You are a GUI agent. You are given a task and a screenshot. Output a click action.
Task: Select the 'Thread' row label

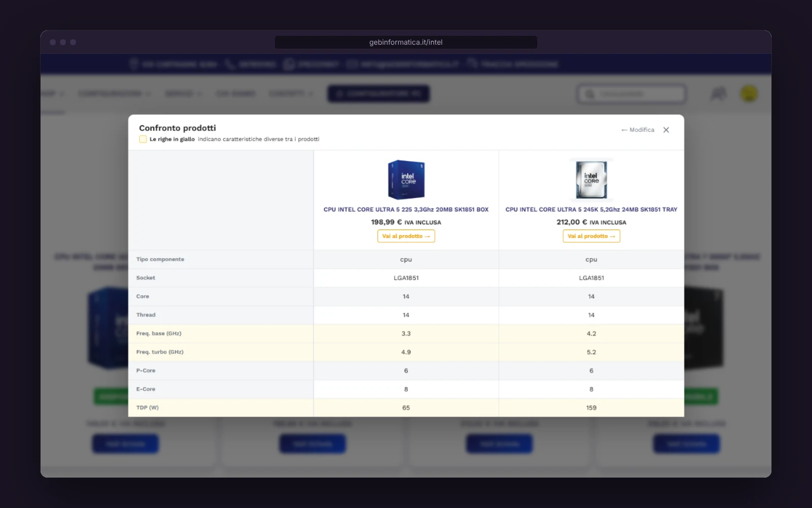click(x=146, y=315)
